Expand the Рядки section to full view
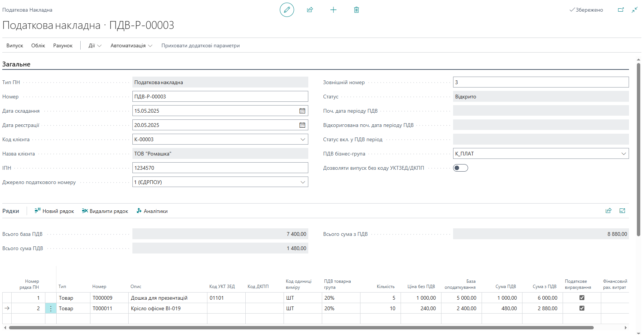Screen dimensions: 644x335 pos(622,211)
